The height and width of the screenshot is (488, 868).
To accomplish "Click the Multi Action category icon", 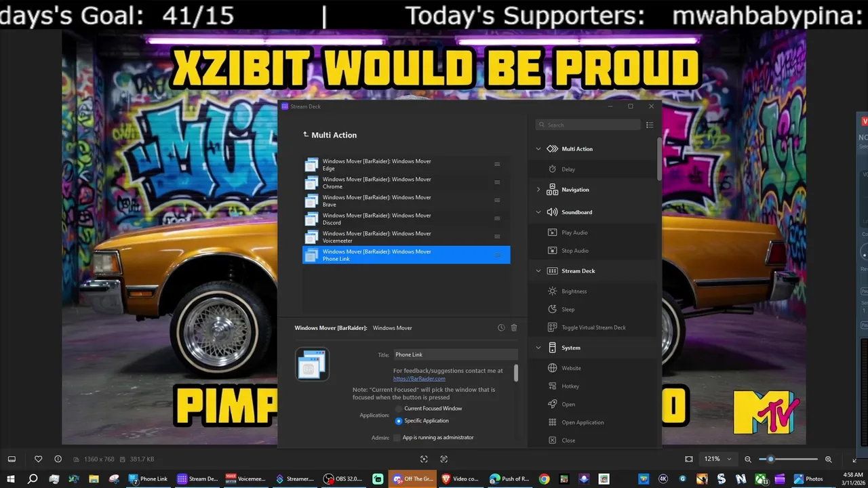I will (x=552, y=149).
